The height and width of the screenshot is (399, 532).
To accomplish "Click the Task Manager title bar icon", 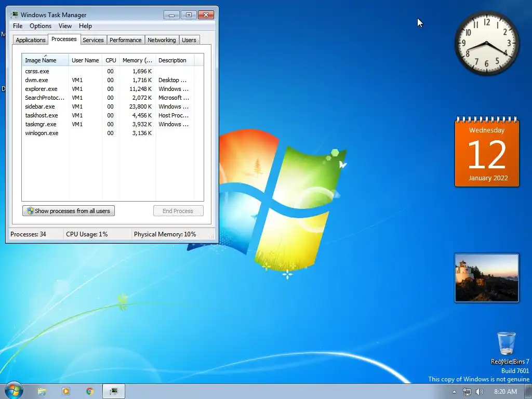I will [14, 15].
